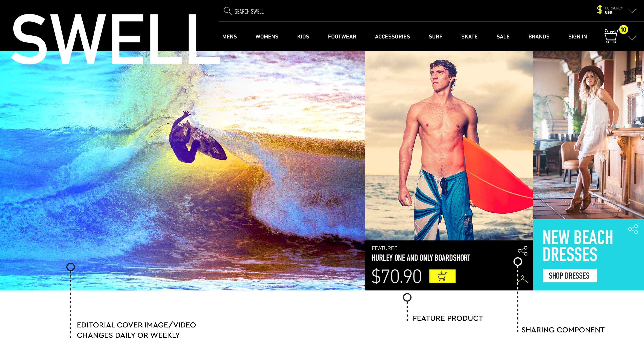Click the search magnifier icon
This screenshot has width=644, height=356.
click(x=228, y=11)
